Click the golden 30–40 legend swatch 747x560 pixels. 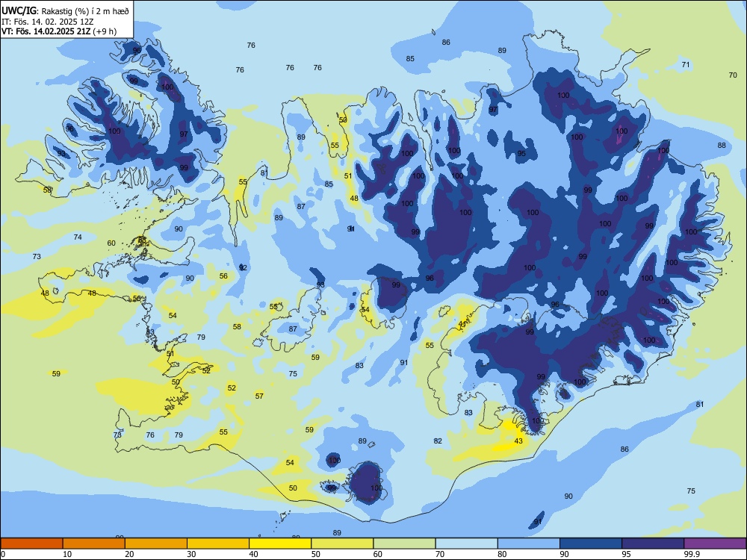coord(218,544)
